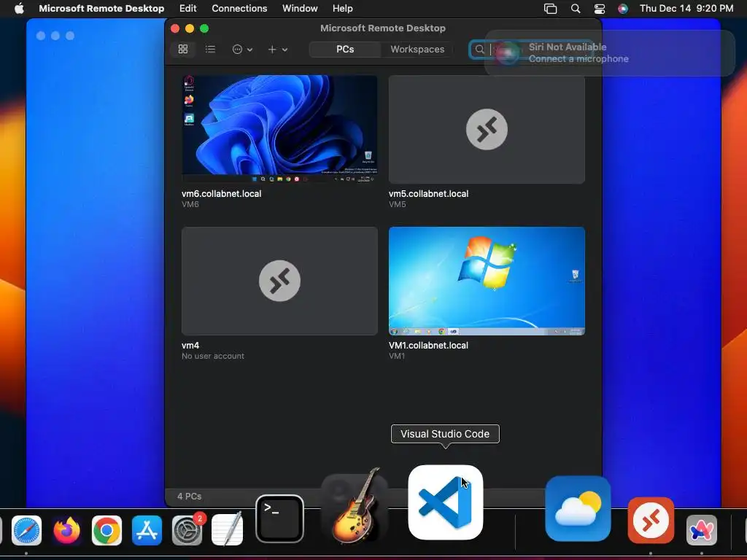Click the No user account text
The image size is (747, 560).
click(213, 356)
